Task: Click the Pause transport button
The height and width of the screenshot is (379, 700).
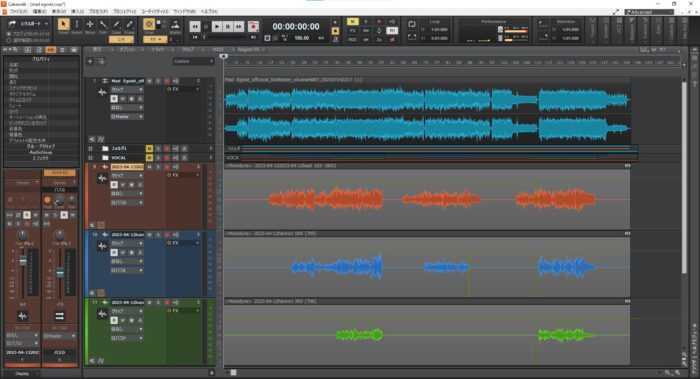Action: click(x=228, y=27)
